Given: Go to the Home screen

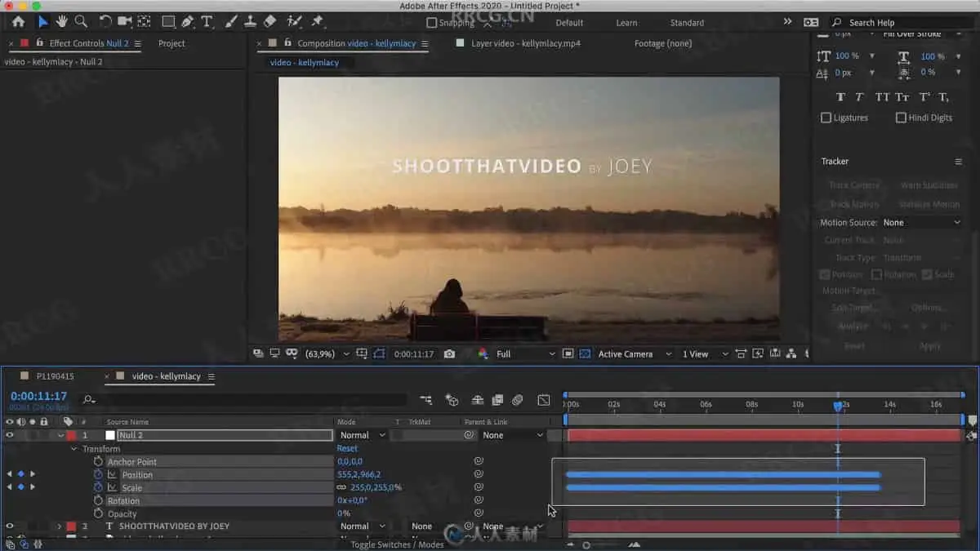Looking at the screenshot, I should [x=18, y=22].
